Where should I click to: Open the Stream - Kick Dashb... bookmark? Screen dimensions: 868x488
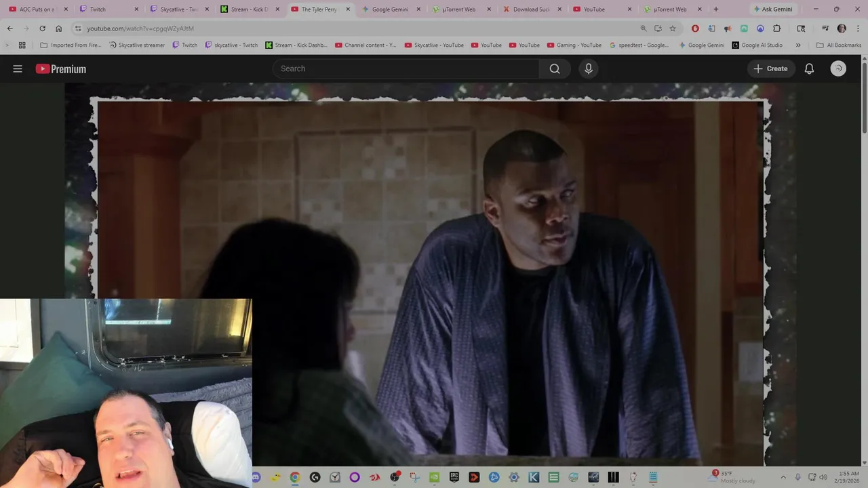(296, 45)
